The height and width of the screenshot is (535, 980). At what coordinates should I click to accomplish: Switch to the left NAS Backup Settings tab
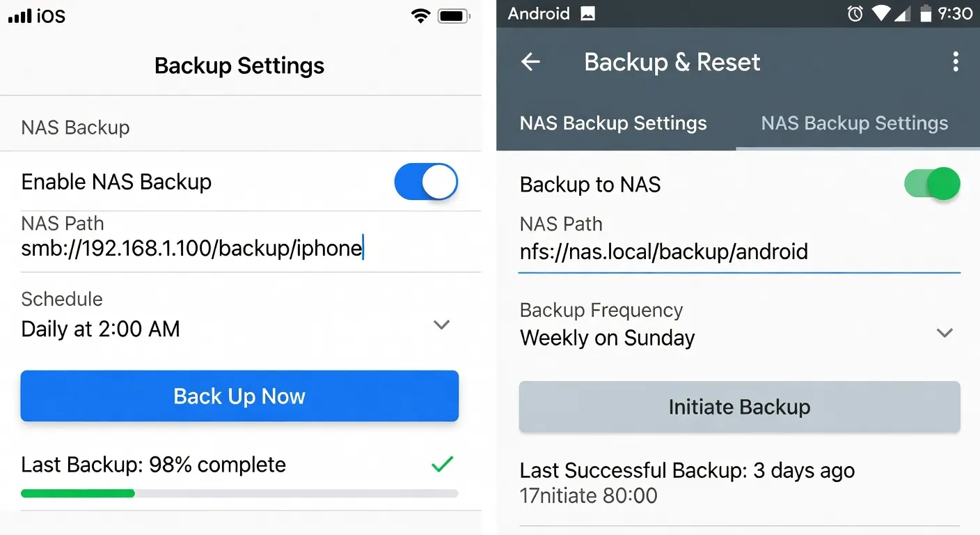click(612, 123)
